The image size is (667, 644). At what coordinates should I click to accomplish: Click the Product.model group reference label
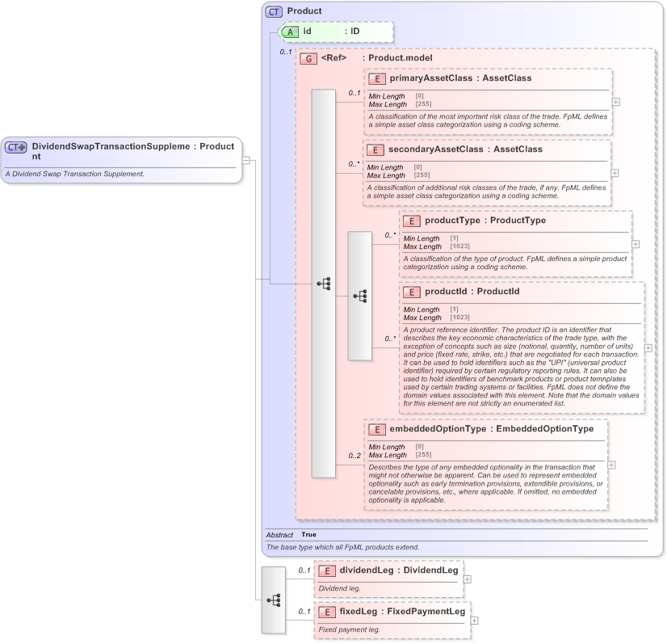(376, 58)
